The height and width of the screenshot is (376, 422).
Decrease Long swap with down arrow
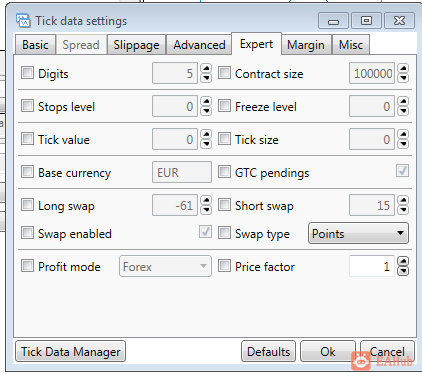[206, 210]
